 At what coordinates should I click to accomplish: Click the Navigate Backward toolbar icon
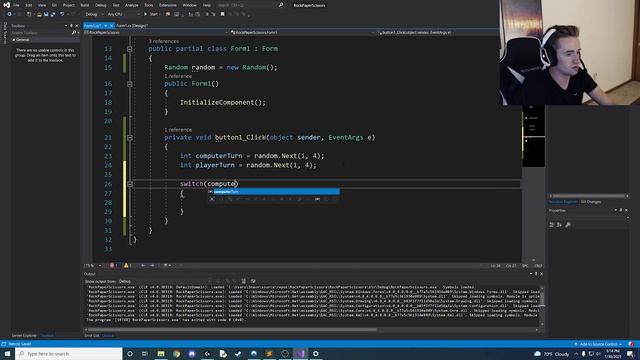(9, 14)
